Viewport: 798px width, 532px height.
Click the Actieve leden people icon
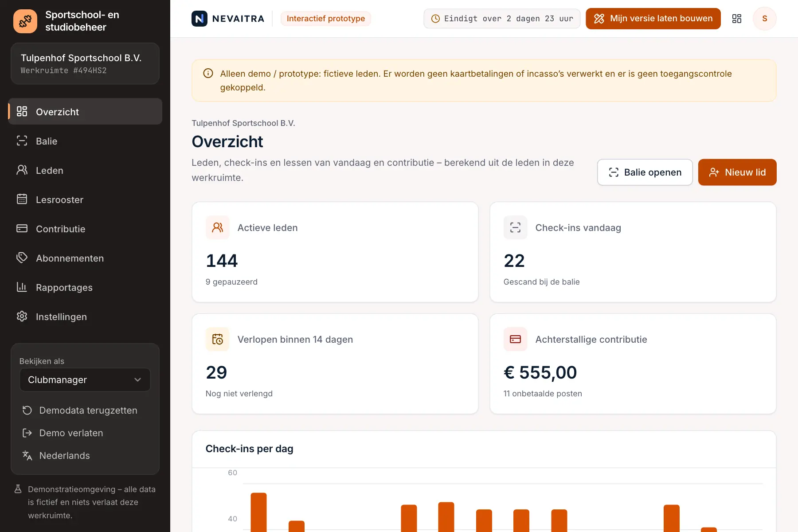tap(217, 227)
